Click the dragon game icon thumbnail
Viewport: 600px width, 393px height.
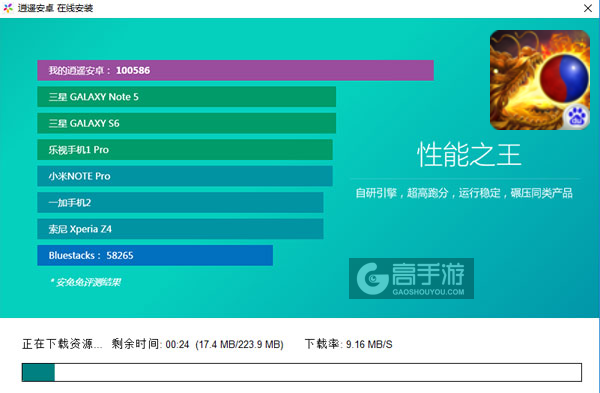pyautogui.click(x=540, y=80)
